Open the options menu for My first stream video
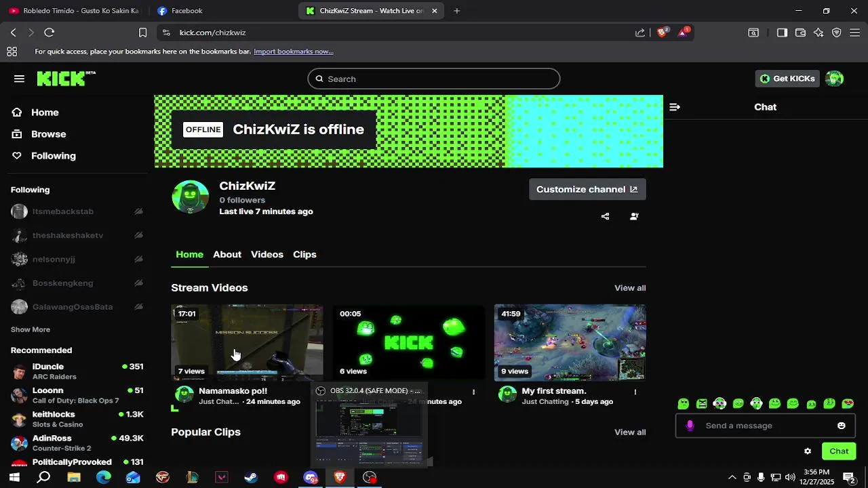This screenshot has height=488, width=868. click(x=635, y=392)
